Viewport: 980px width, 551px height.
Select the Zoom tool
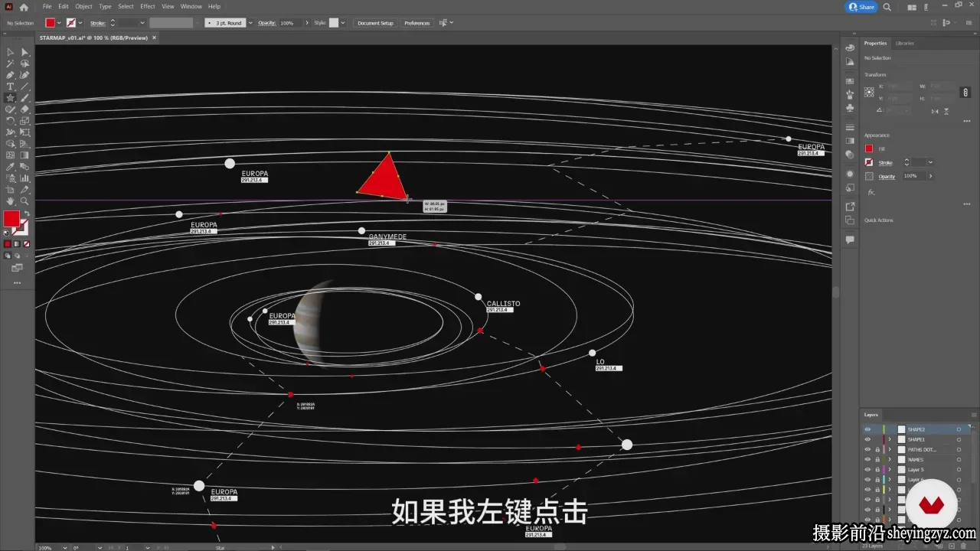[x=24, y=201]
